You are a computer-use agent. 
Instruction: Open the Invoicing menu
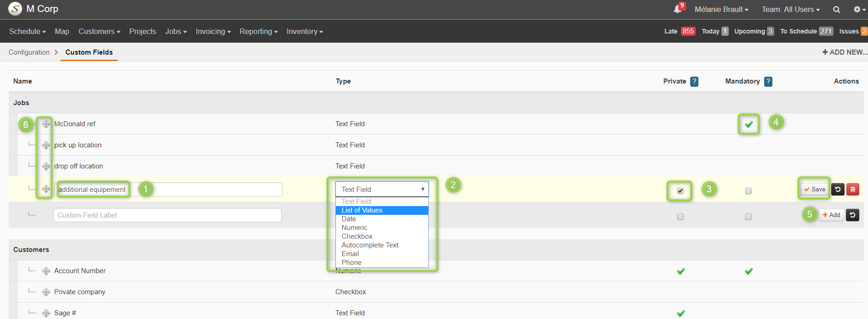(x=213, y=31)
